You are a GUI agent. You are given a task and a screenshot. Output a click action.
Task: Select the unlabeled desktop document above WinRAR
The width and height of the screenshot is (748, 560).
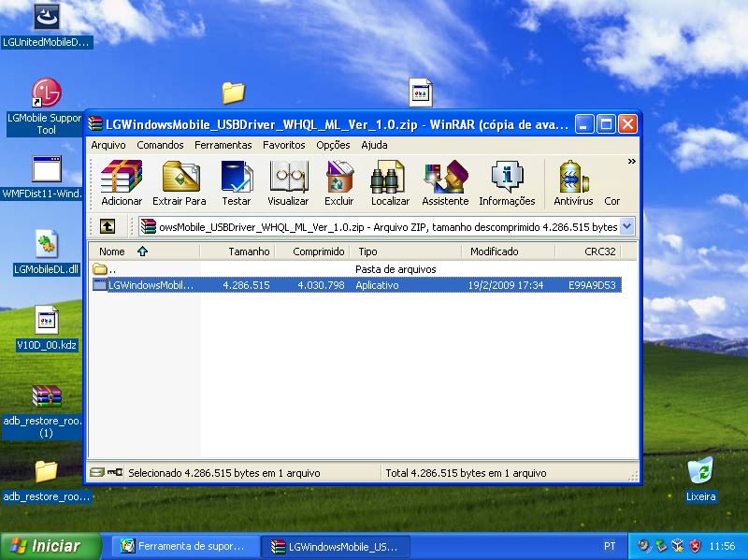(421, 92)
